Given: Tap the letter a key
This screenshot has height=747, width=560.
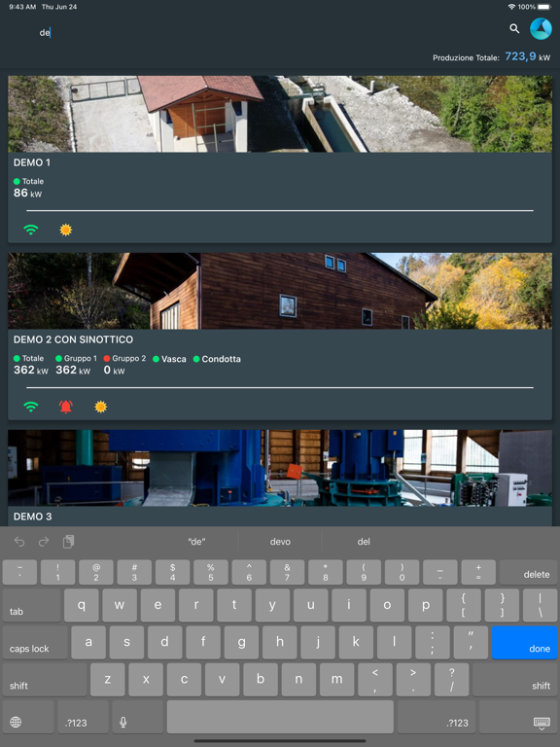Looking at the screenshot, I should click(x=88, y=643).
